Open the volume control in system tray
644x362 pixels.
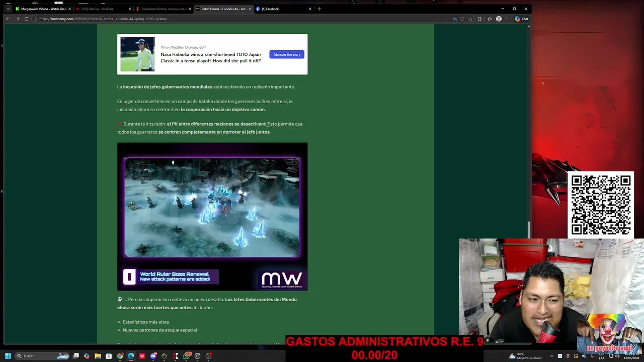(617, 356)
